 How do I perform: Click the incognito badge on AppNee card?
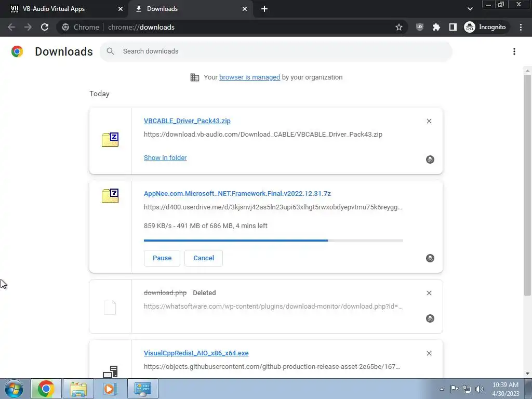(x=430, y=258)
